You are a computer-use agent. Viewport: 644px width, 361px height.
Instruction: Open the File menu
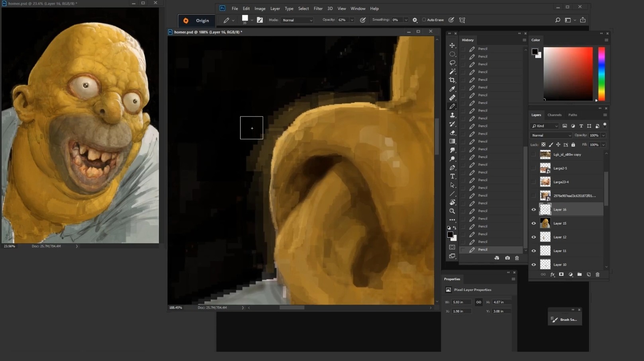coord(235,8)
